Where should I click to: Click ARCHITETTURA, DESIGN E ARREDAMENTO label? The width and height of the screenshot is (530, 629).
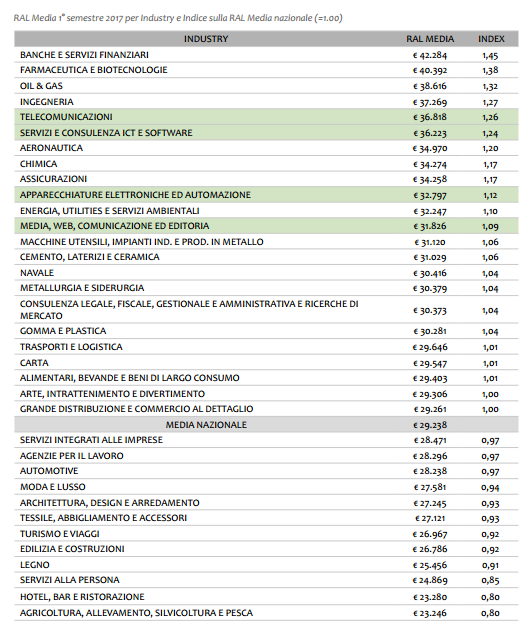[x=110, y=503]
